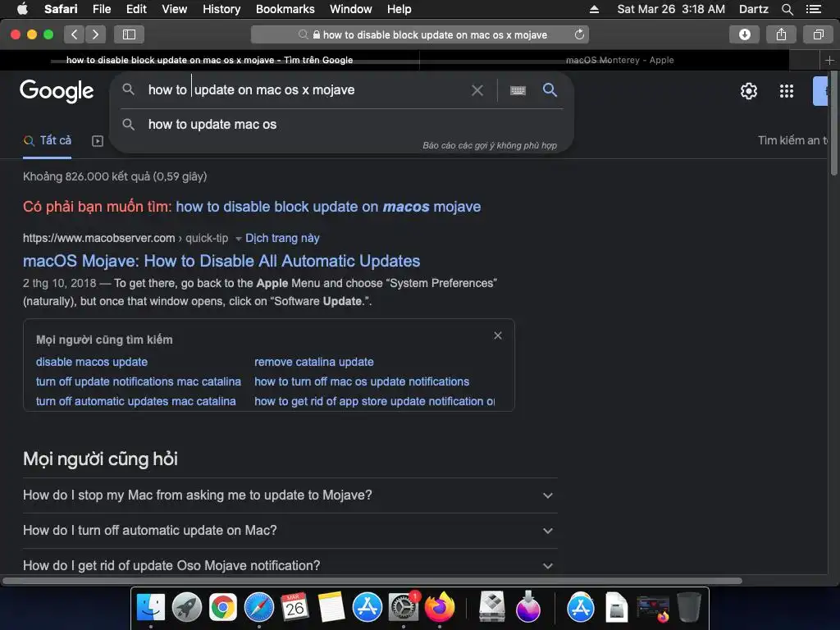Open Calendar from the Dock
Image resolution: width=840 pixels, height=630 pixels.
pyautogui.click(x=294, y=608)
